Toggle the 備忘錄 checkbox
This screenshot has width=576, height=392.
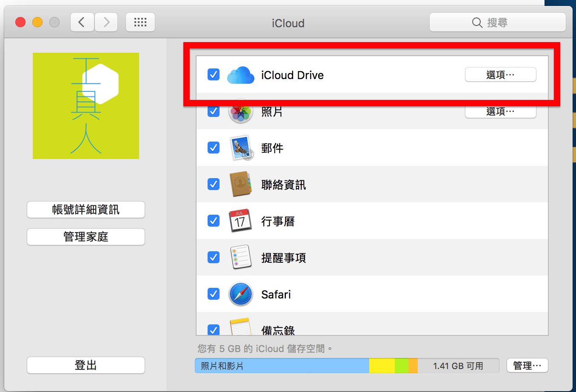pyautogui.click(x=214, y=330)
